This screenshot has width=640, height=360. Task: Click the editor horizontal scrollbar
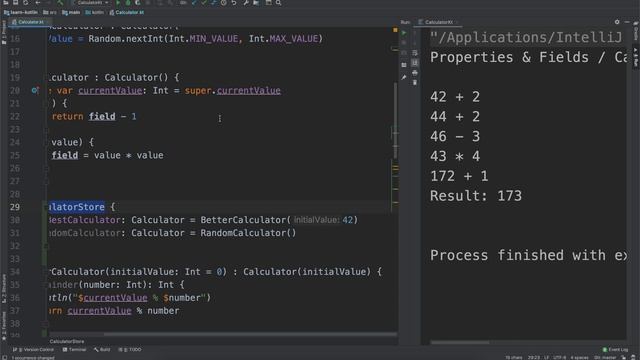click(x=250, y=334)
